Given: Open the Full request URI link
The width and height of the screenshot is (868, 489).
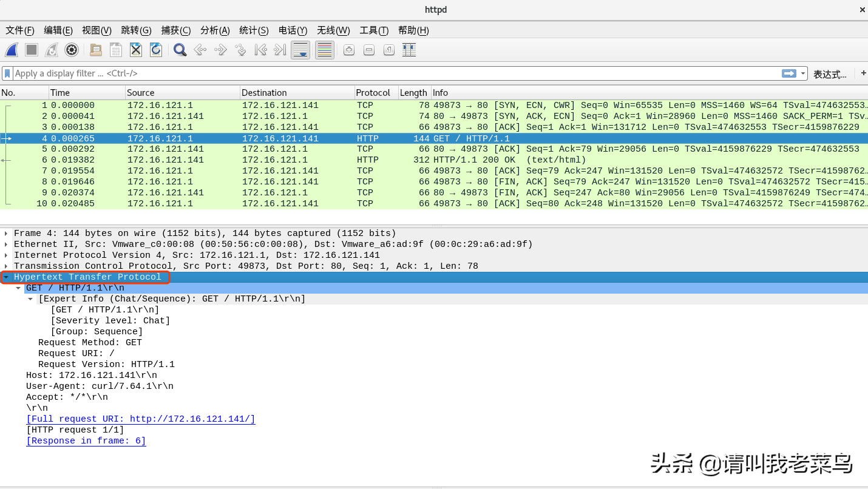Looking at the screenshot, I should 140,419.
